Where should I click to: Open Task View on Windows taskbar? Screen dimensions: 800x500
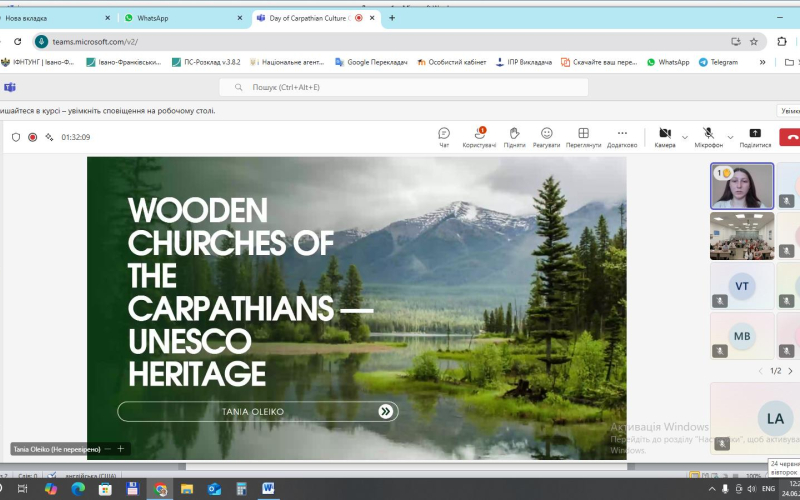click(22, 489)
